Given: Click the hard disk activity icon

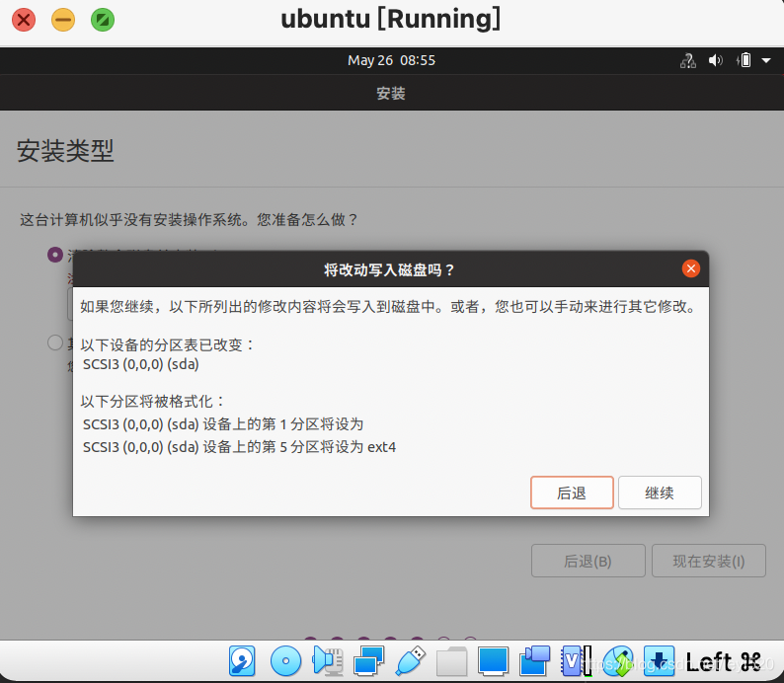Looking at the screenshot, I should click(x=242, y=661).
